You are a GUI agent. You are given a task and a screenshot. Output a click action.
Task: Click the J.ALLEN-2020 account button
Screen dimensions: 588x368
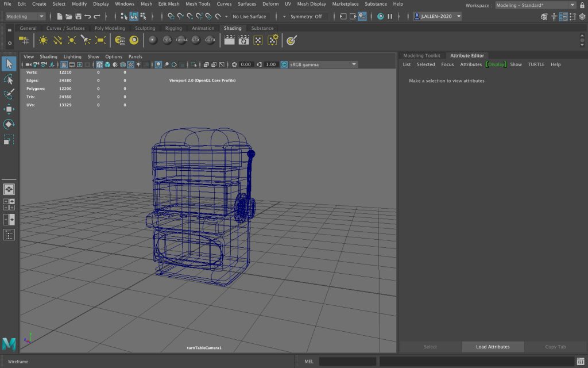pyautogui.click(x=438, y=17)
